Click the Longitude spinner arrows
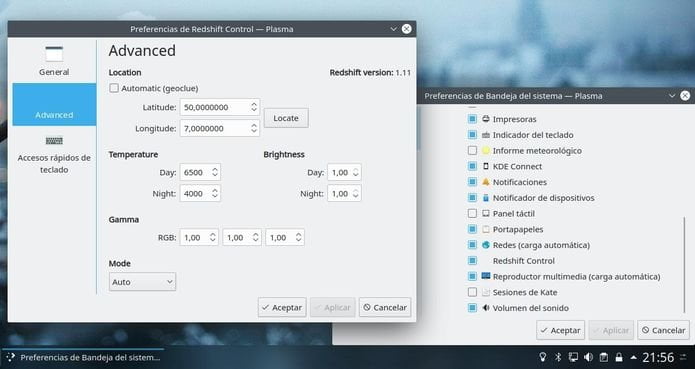The height and width of the screenshot is (369, 695). tap(254, 128)
